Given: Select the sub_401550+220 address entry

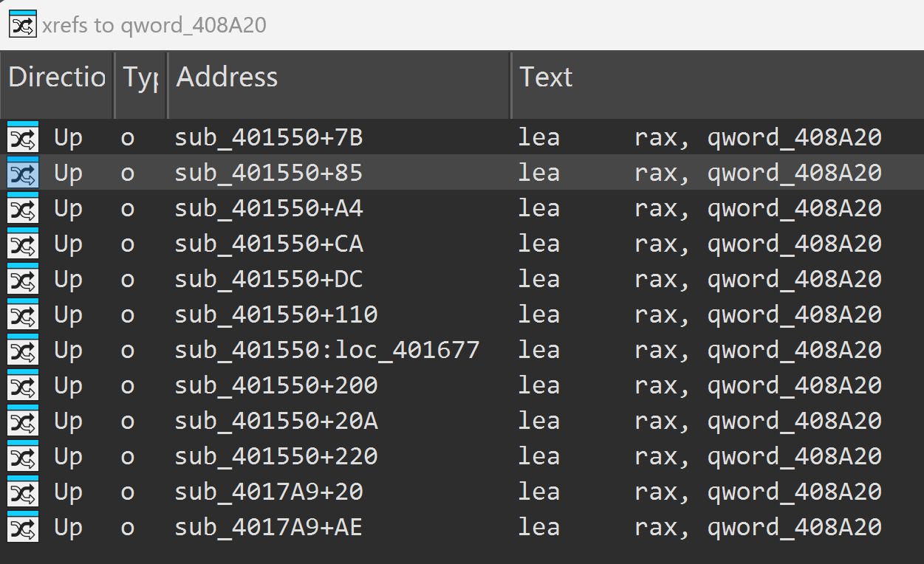Looking at the screenshot, I should [x=276, y=457].
